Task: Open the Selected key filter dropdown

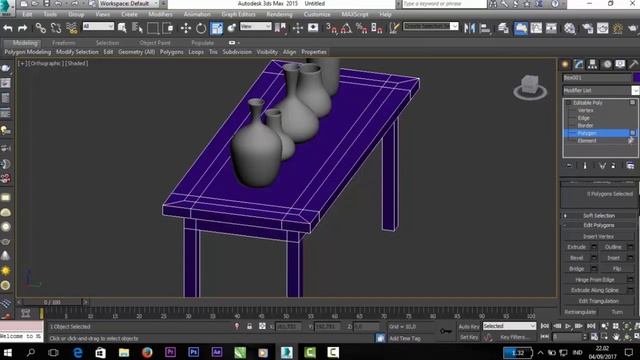Action: (509, 326)
